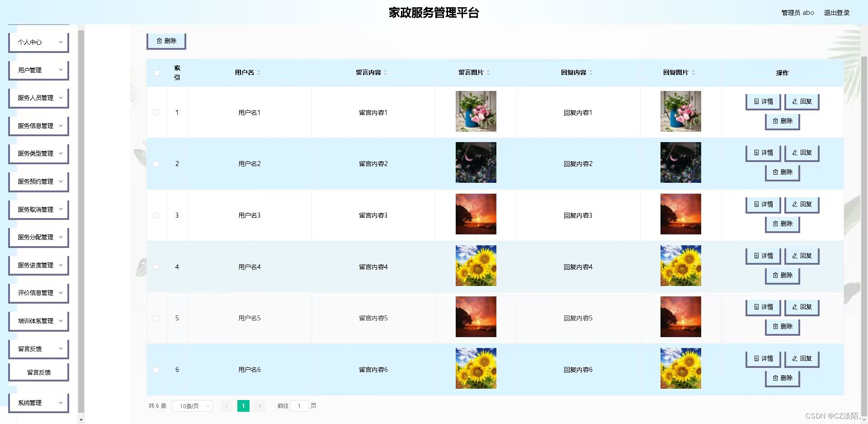This screenshot has height=424, width=868.
Task: Click 回复 for row 用户名1
Action: click(802, 102)
